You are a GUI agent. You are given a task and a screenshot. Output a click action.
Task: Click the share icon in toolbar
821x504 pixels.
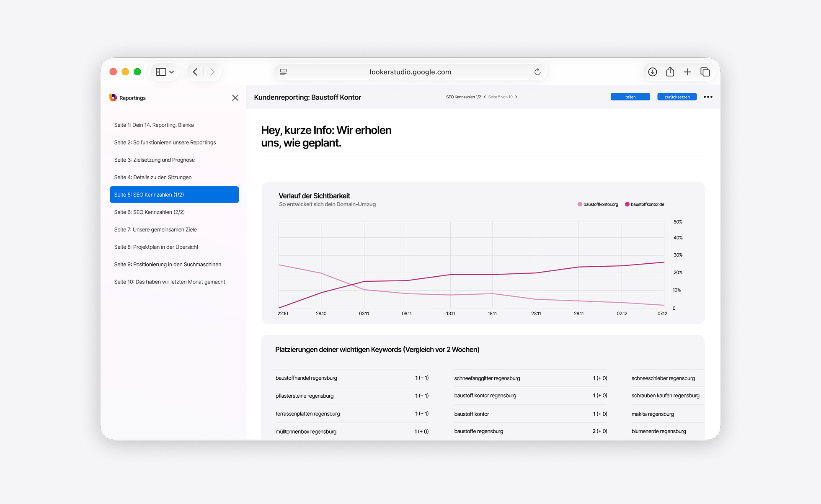[670, 72]
